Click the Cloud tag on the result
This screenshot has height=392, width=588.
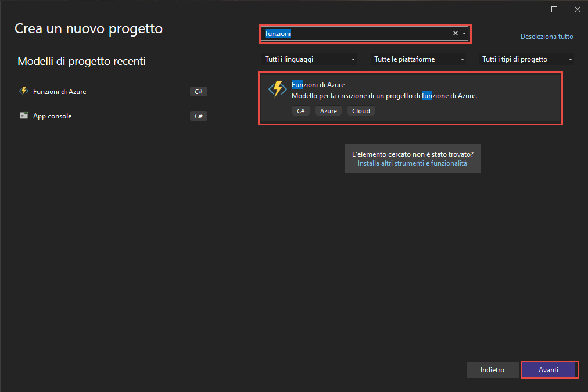pos(361,111)
